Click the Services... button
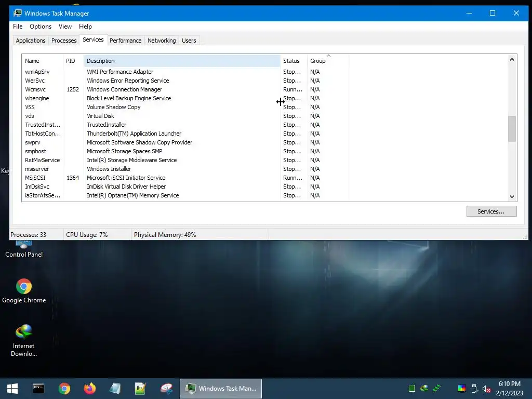 (x=491, y=211)
